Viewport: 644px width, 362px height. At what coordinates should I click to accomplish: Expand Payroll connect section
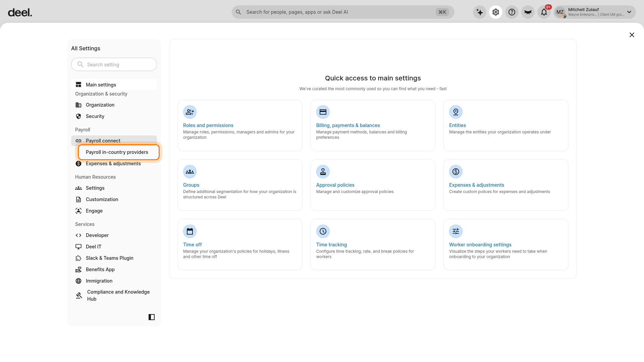click(114, 141)
